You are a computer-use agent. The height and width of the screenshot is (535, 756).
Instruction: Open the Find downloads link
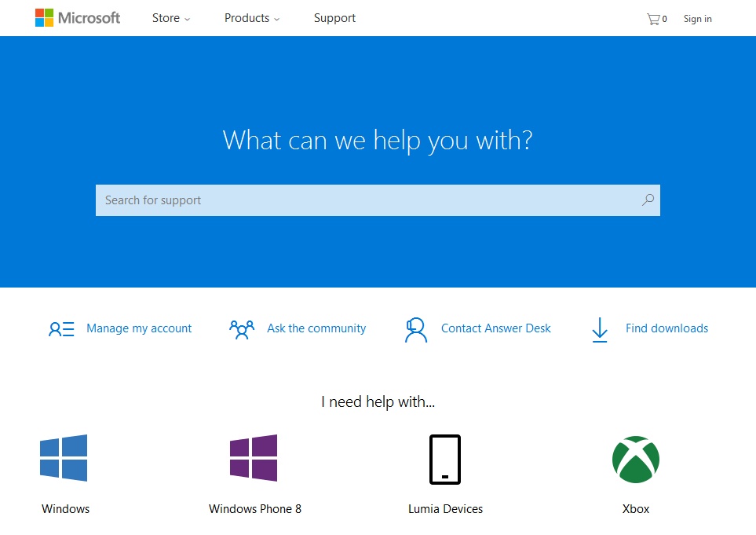667,328
